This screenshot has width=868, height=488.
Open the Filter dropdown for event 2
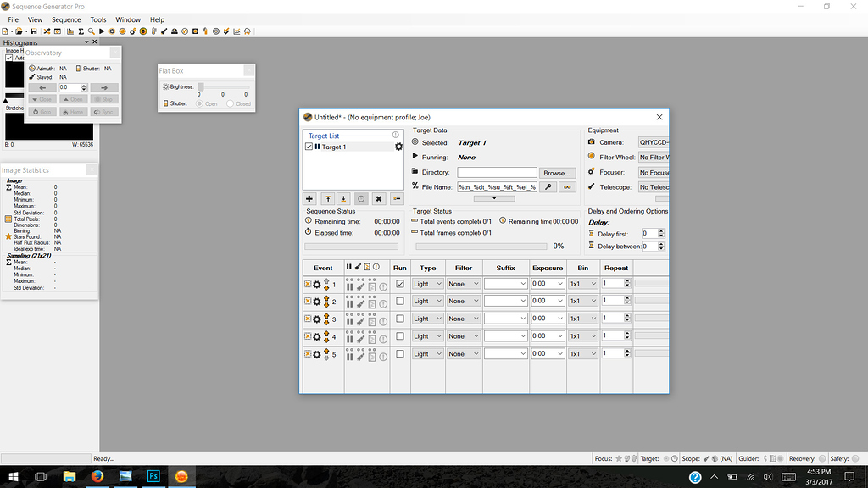point(464,301)
